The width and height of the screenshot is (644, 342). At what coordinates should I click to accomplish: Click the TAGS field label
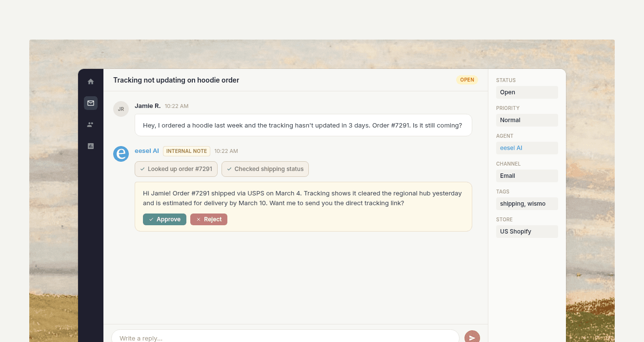pos(503,192)
